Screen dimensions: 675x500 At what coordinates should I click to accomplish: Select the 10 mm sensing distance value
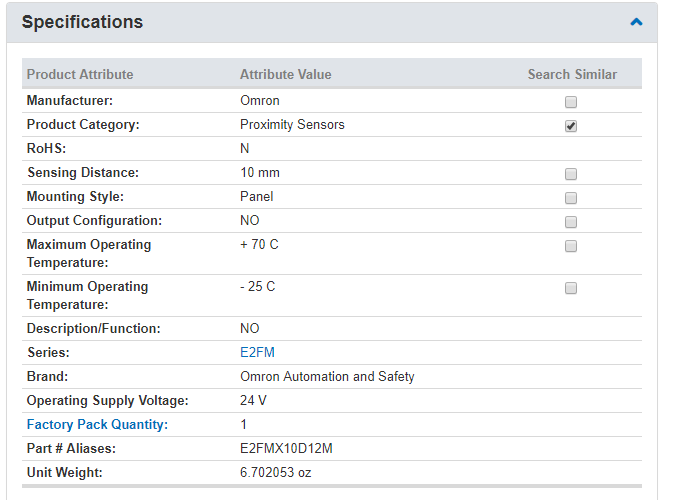260,173
